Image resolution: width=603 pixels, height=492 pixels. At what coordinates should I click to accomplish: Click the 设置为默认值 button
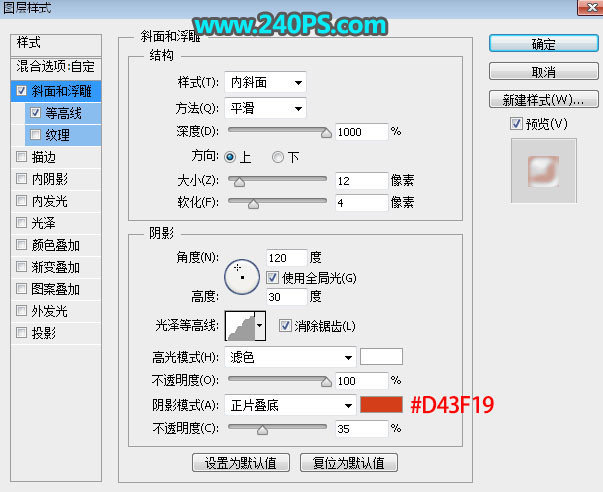click(x=241, y=463)
